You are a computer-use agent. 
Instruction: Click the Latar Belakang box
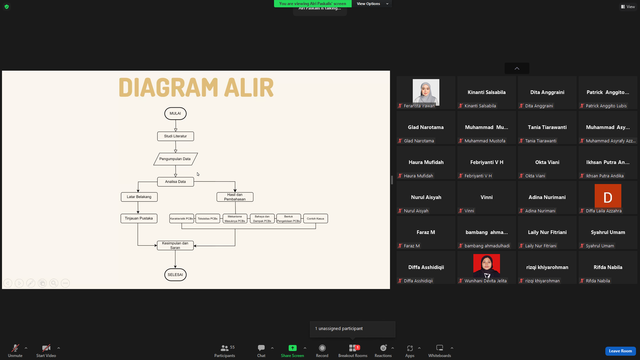(139, 197)
